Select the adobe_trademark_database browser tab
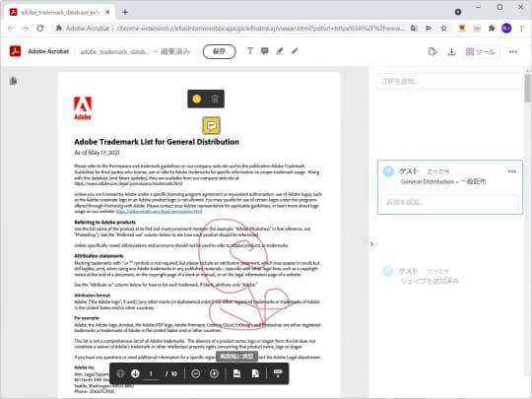This screenshot has height=399, width=532. point(60,12)
